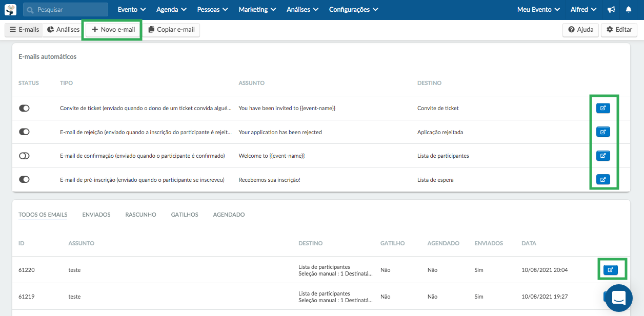The image size is (644, 316).
Task: Open the notifications bell
Action: pyautogui.click(x=629, y=10)
